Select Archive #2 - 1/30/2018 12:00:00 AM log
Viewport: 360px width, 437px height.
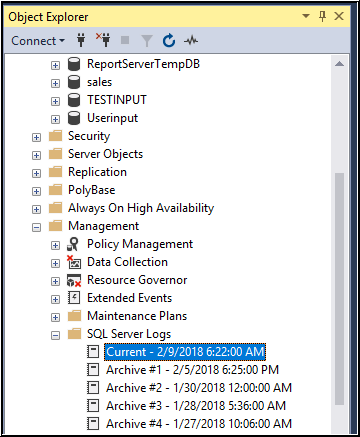point(199,388)
